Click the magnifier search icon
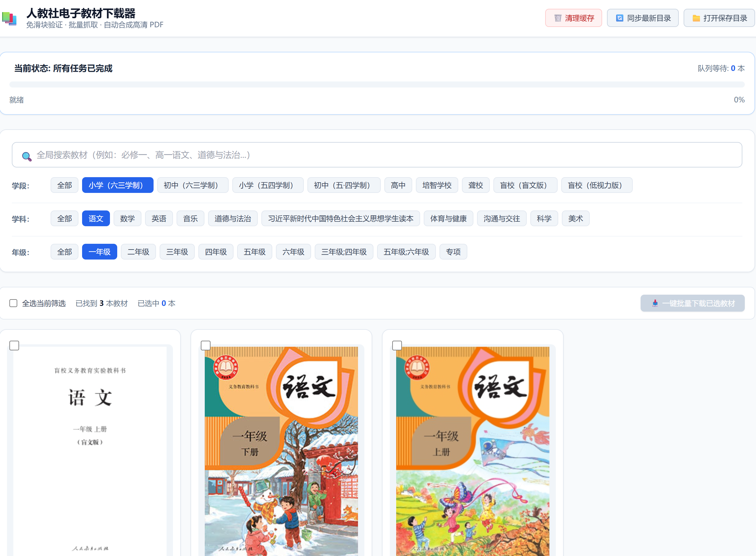 click(27, 156)
